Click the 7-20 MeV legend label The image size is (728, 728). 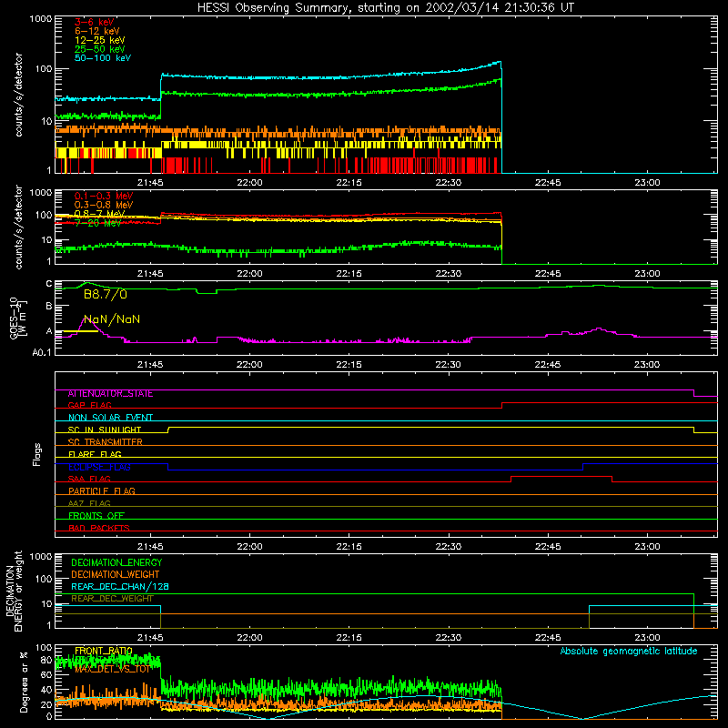tap(97, 223)
